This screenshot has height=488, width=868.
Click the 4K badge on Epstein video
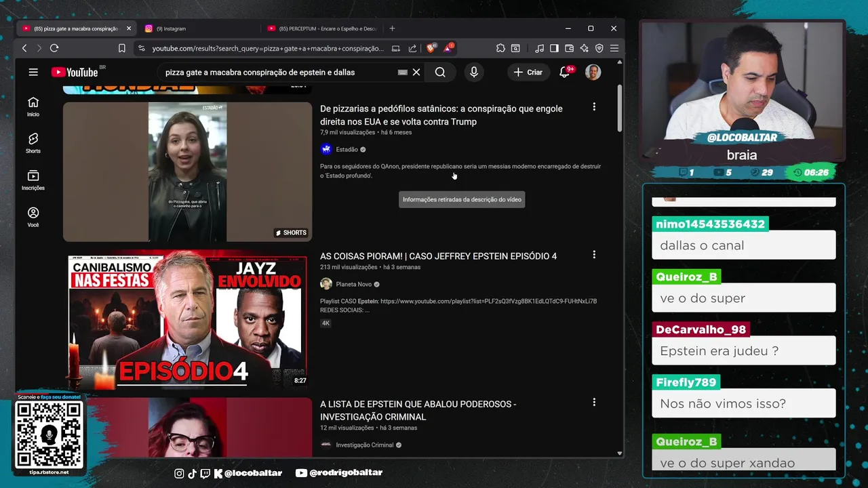coord(325,323)
